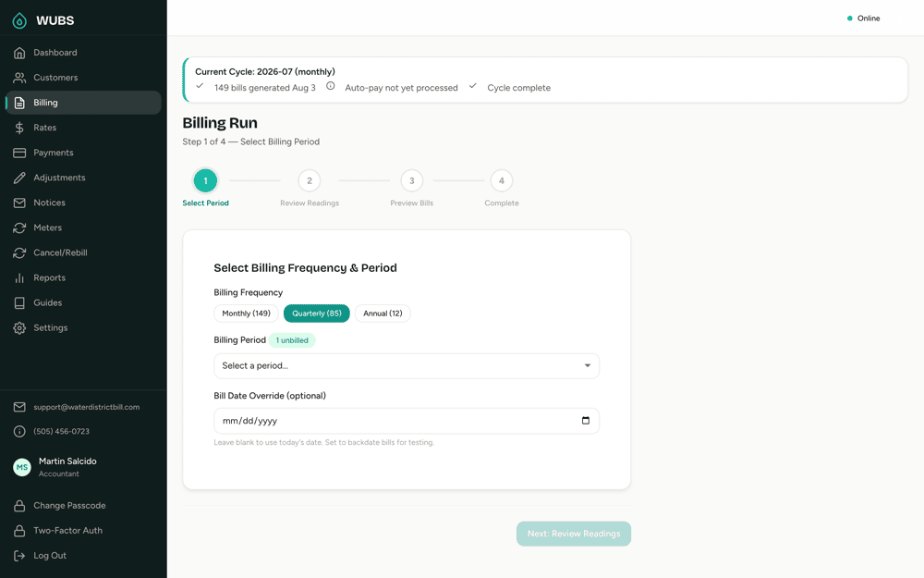
Task: Open Customers menu item
Action: point(83,78)
